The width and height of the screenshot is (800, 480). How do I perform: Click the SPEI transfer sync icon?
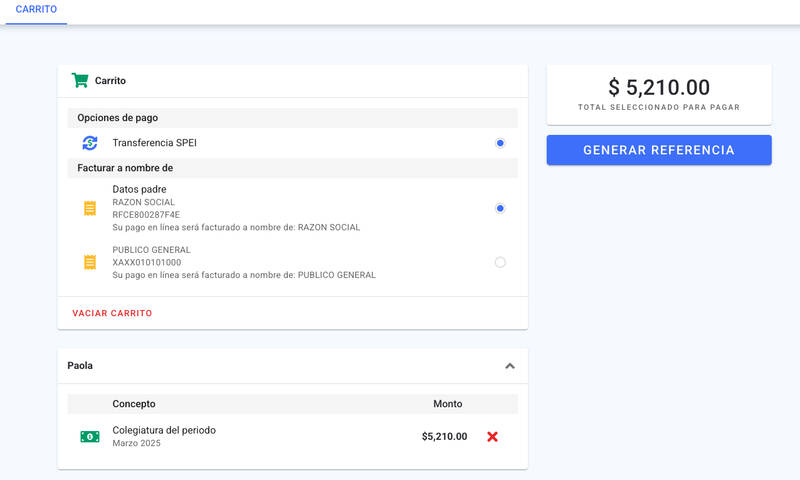tap(90, 143)
